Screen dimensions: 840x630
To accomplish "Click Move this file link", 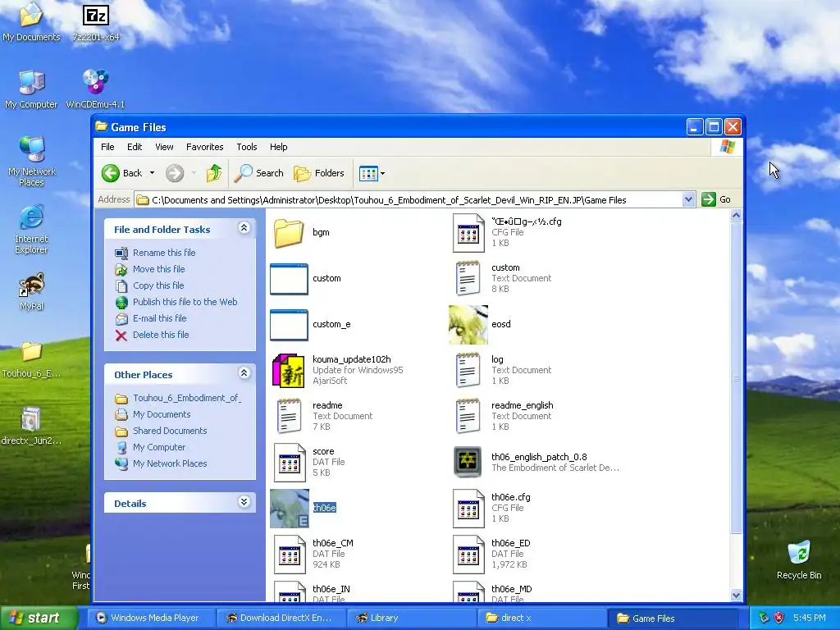I will point(158,269).
